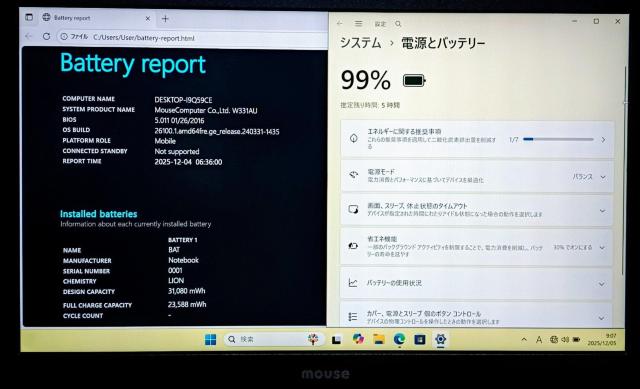Select the Installed batteries heading
The height and width of the screenshot is (389, 640).
pyautogui.click(x=98, y=214)
